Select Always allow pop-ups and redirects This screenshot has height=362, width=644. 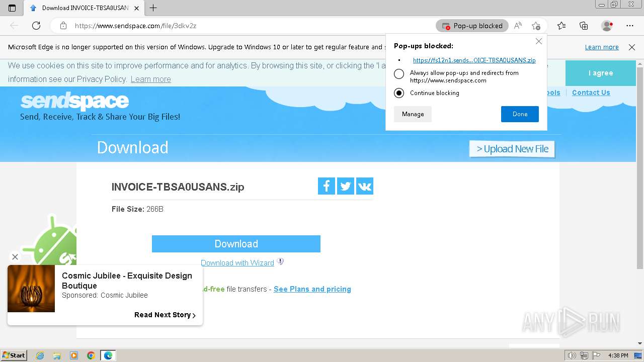point(399,74)
